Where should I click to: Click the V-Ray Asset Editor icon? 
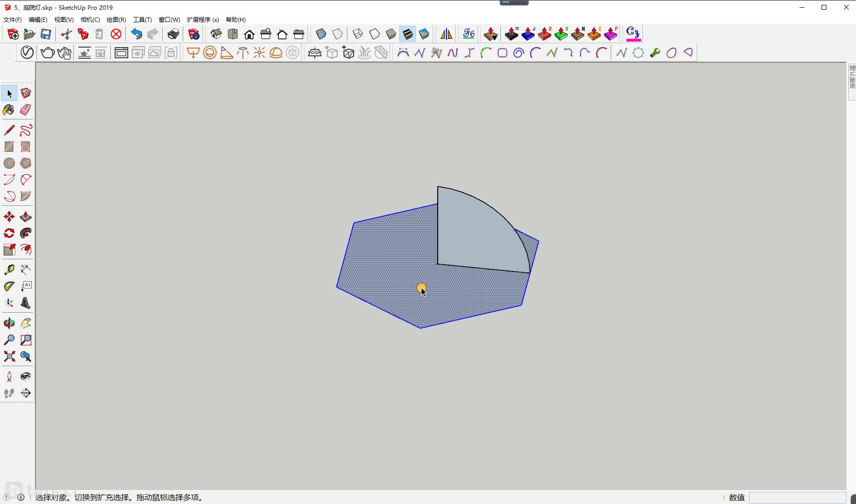click(x=27, y=52)
